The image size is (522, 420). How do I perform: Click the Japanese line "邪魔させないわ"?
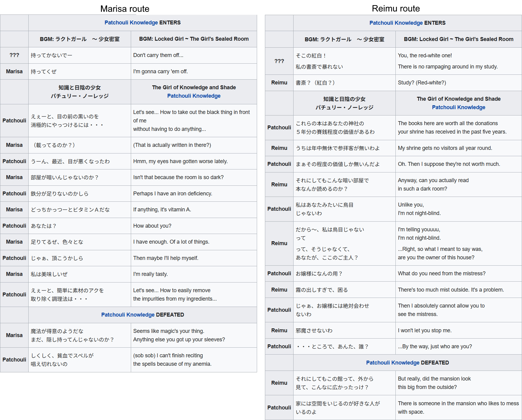314,331
